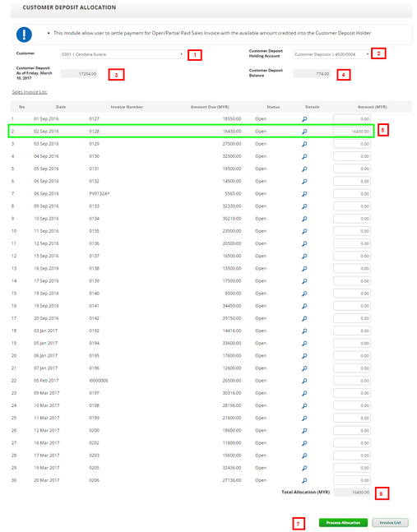Screen dimensions: 417x532
Task: Open the Sales Invoice List link
Action: pyautogui.click(x=30, y=92)
